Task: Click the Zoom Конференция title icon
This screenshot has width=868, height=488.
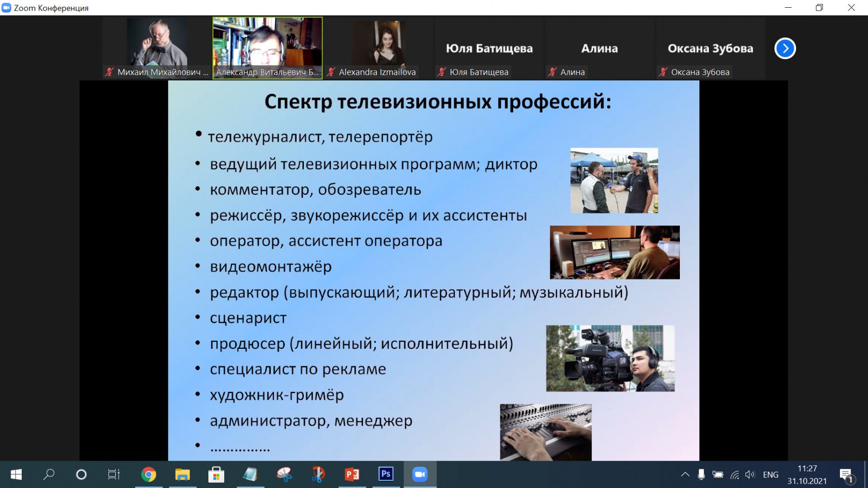Action: tap(6, 8)
